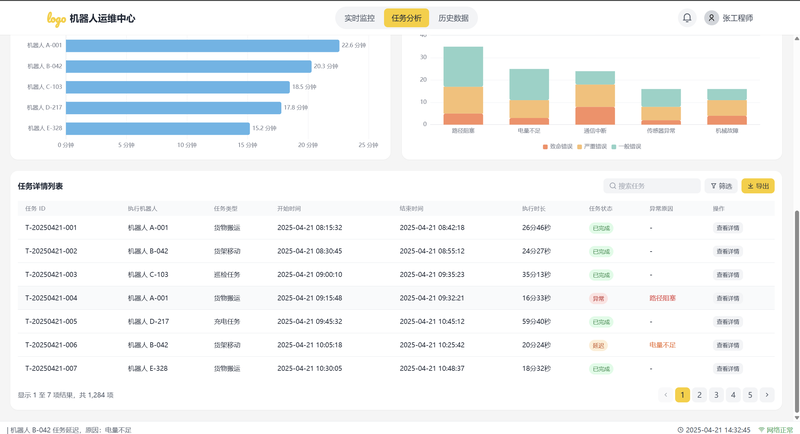Open the notifications bell
800x434 pixels.
pos(687,18)
